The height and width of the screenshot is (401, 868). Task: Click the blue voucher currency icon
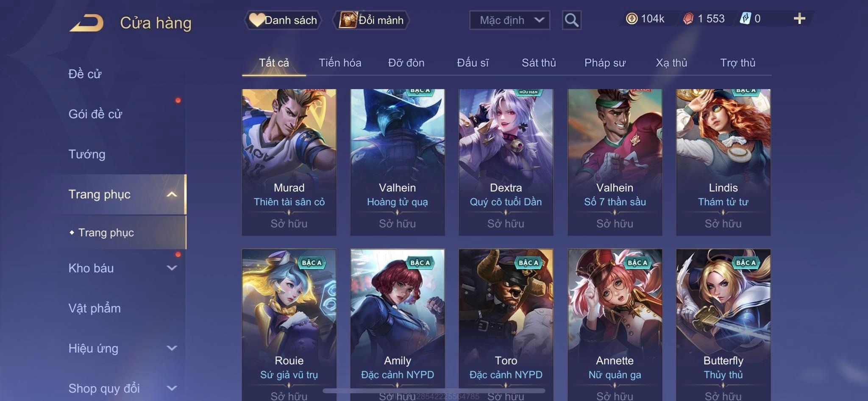pyautogui.click(x=745, y=19)
